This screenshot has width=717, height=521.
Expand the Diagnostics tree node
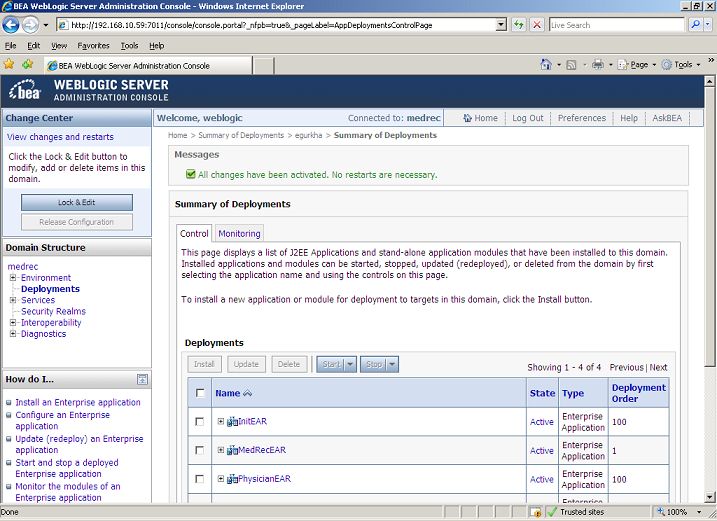pyautogui.click(x=13, y=334)
